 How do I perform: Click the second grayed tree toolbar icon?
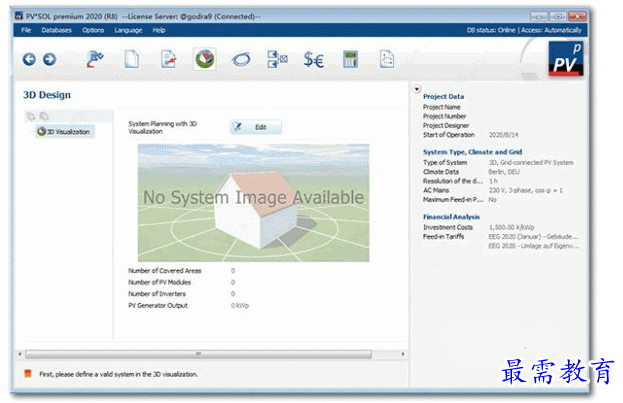44,116
